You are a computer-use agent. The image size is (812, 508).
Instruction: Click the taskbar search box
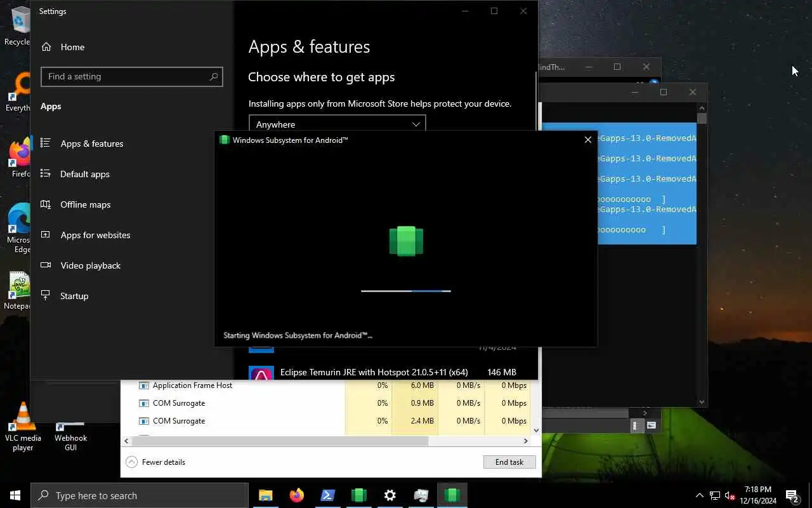[140, 495]
